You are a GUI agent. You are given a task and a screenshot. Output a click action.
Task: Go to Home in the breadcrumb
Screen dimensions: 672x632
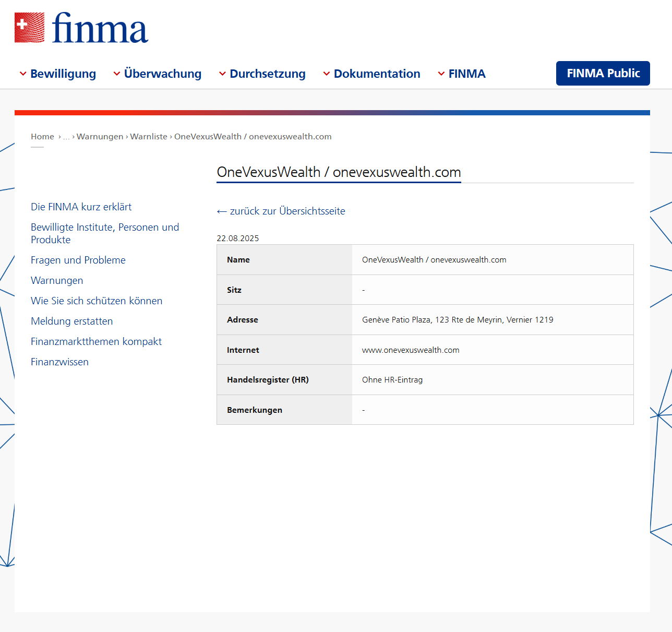click(x=42, y=136)
